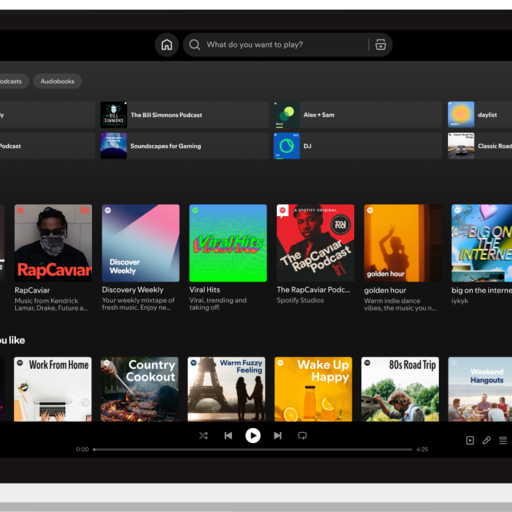The height and width of the screenshot is (512, 512).
Task: Click the Alex + Sam cover art
Action: (287, 115)
